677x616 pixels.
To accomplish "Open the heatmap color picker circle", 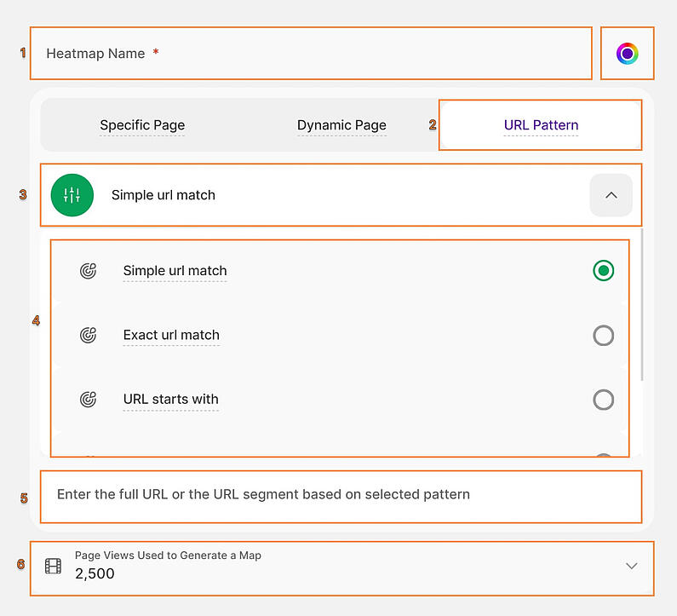I will (x=627, y=54).
